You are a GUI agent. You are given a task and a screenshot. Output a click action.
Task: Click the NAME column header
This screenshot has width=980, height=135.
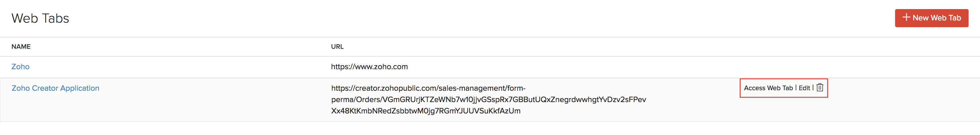pos(21,47)
